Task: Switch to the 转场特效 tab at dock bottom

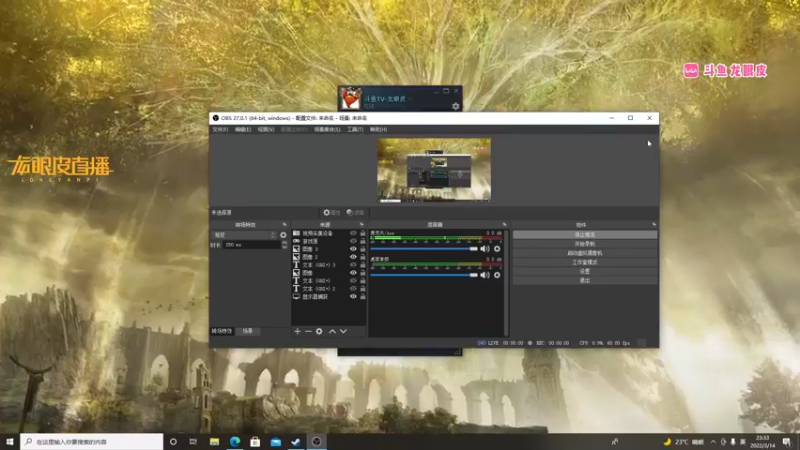Action: click(x=222, y=331)
